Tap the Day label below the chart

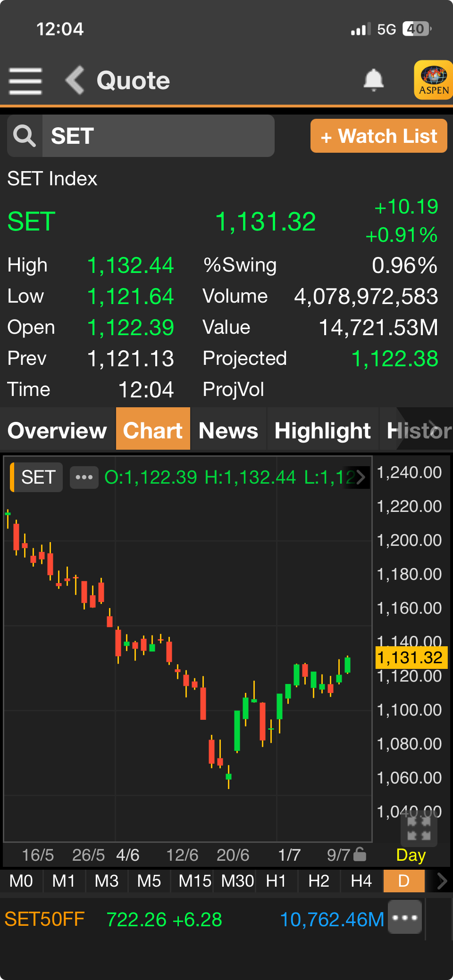click(x=411, y=855)
